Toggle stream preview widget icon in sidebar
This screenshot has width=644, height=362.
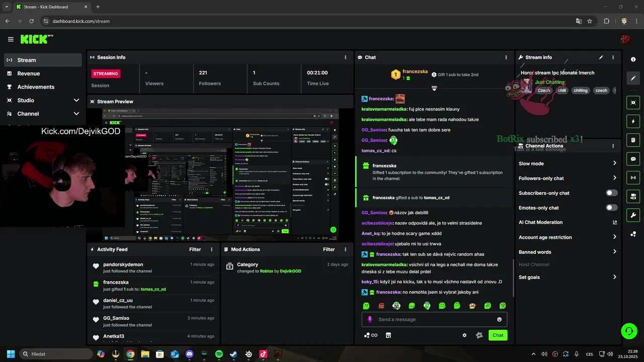pos(633,103)
